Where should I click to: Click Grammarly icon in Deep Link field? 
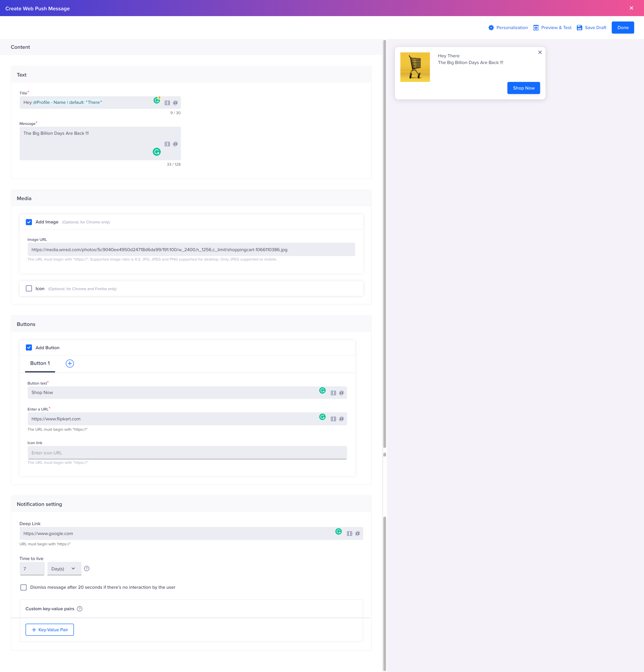[339, 531]
